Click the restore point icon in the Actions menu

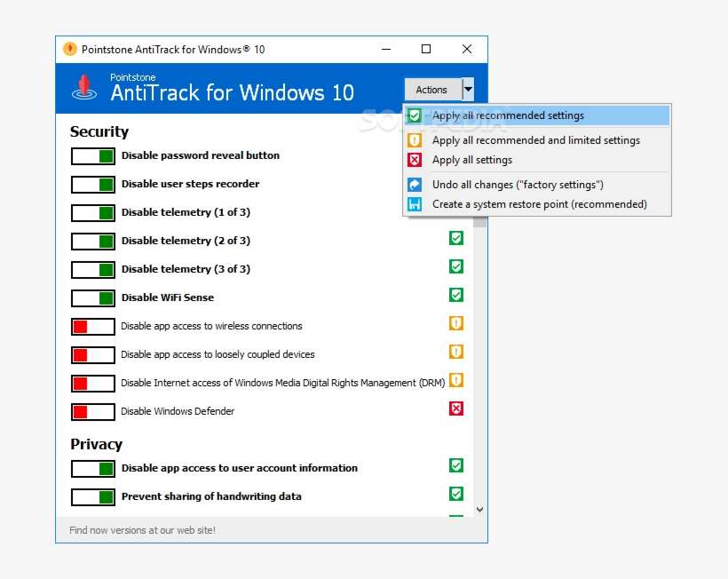[415, 204]
